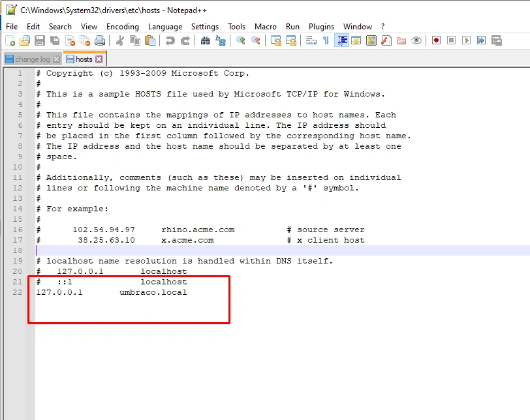Click the '# Copyright (c) 1993-2009' line
Screen dimensions: 530x420
(143, 73)
